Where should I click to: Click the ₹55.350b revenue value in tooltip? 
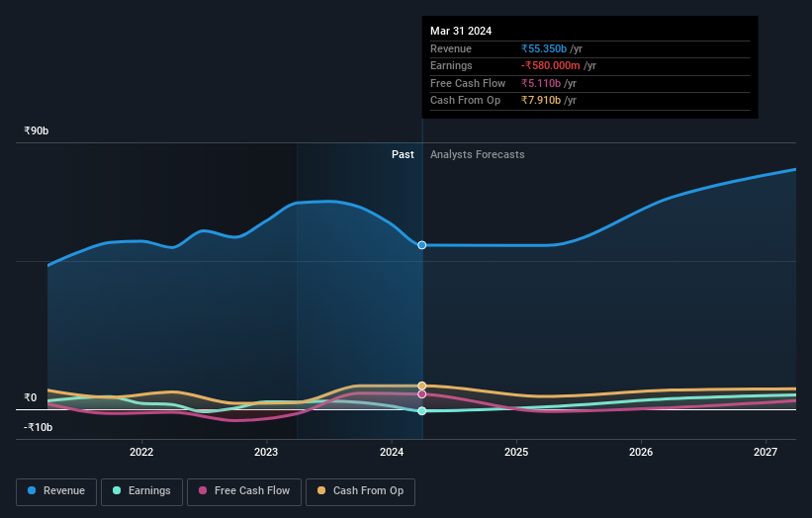click(x=544, y=48)
